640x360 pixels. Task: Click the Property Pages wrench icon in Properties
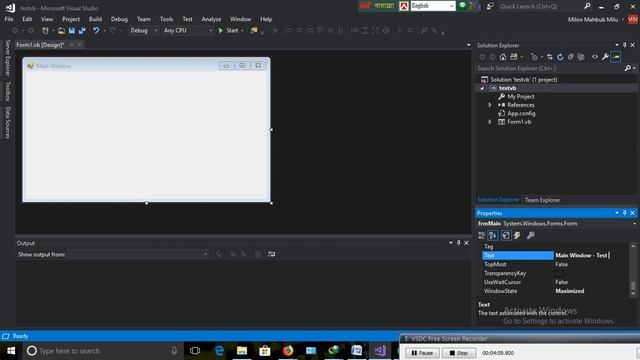(x=531, y=236)
